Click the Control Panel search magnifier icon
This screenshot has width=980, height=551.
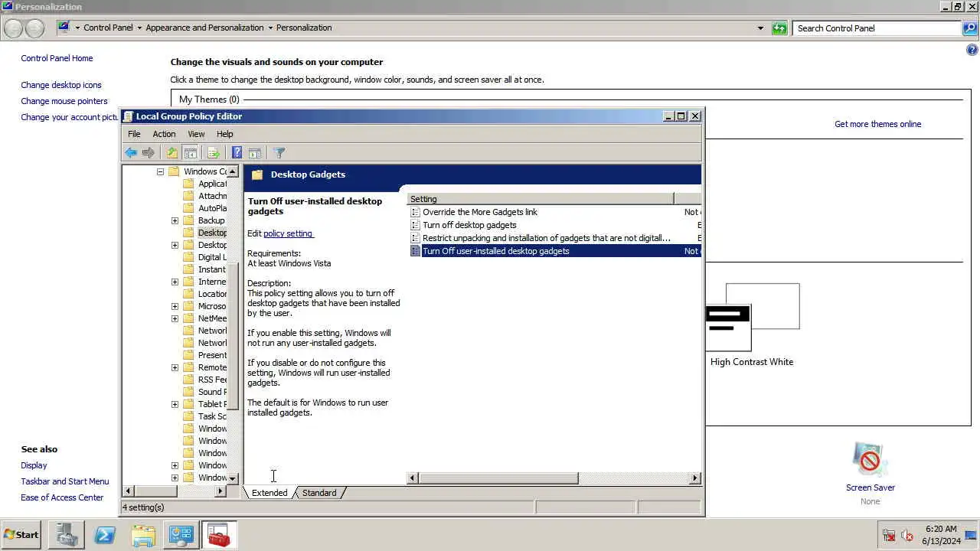969,28
